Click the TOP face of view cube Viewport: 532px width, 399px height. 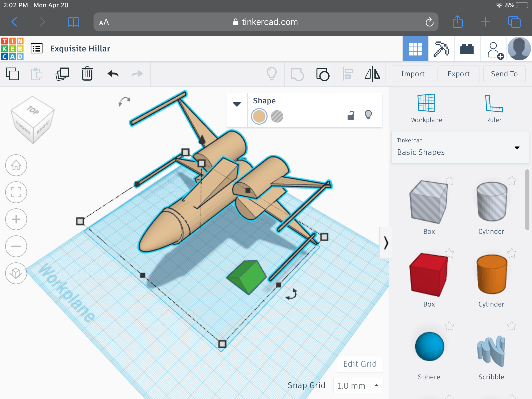pos(33,110)
